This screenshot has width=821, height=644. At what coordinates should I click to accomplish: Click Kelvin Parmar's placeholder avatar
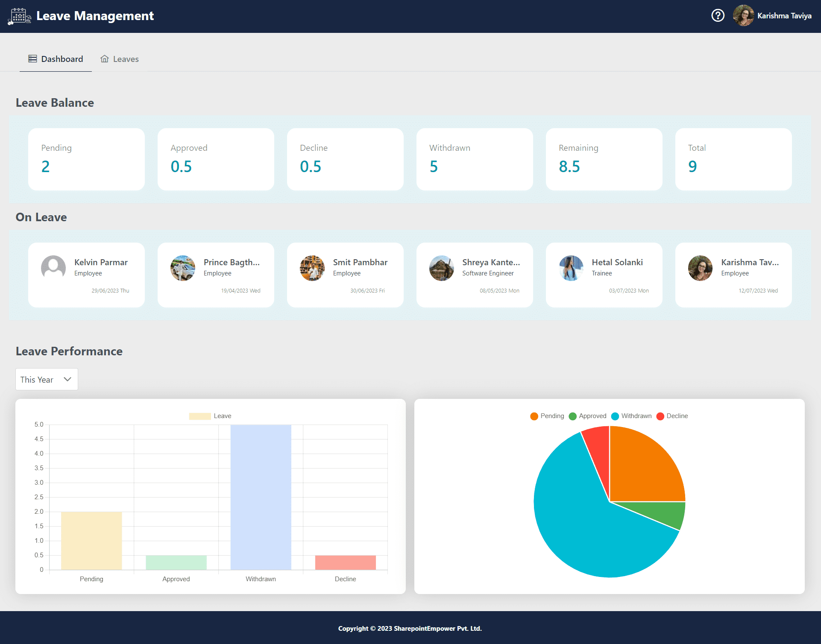tap(53, 268)
